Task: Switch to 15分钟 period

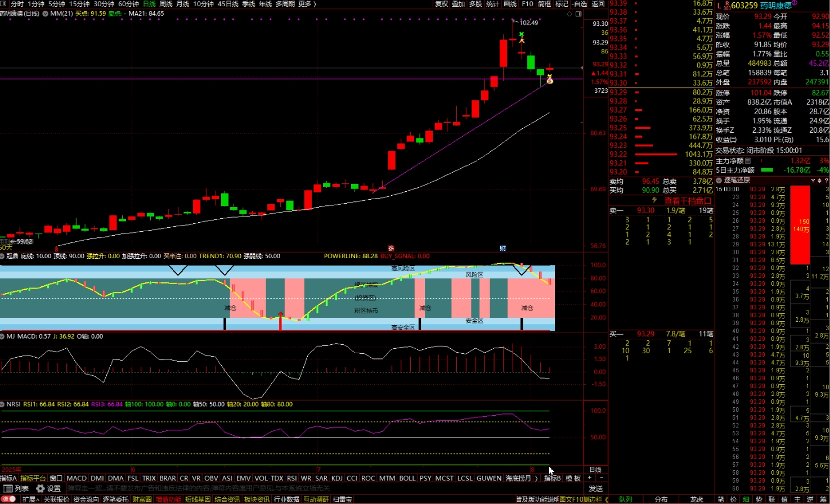Action: (79, 4)
